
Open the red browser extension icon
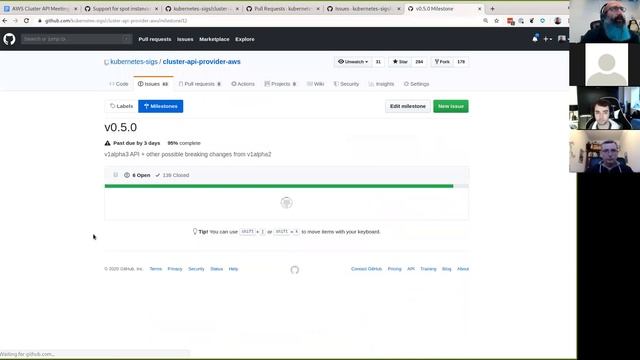510,21
